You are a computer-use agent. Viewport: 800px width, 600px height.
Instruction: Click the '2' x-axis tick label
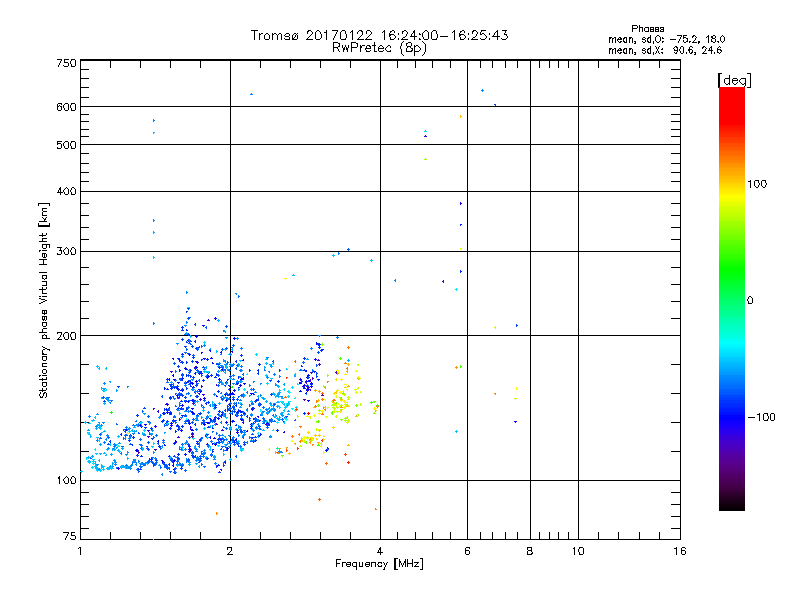[x=230, y=551]
